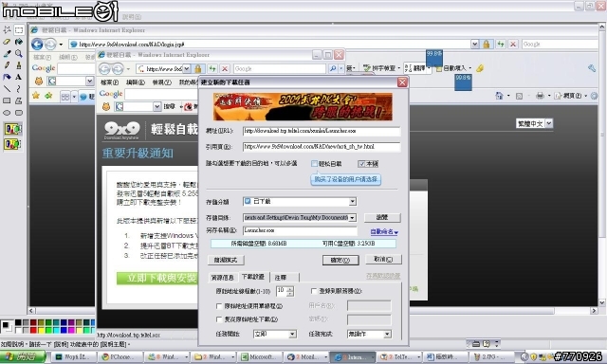Pick the black color swatch in Paint palette

(x=18, y=322)
